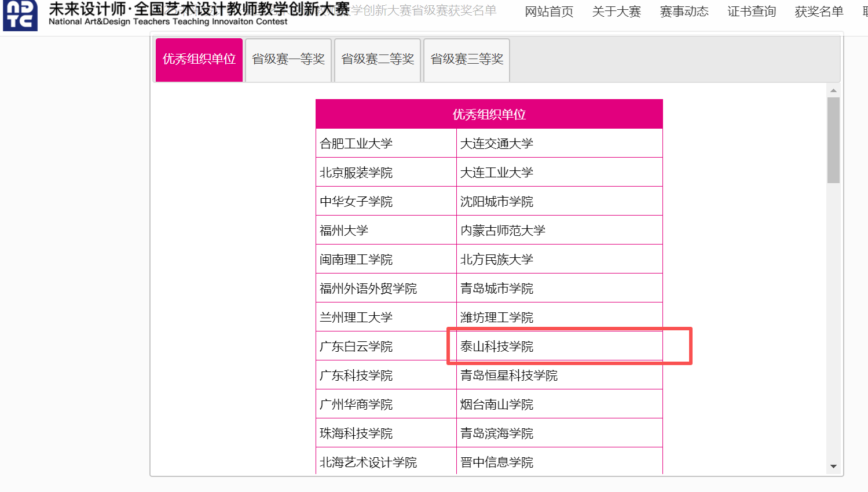868x492 pixels.
Task: Open the 获奖名单 menu item
Action: (x=819, y=12)
